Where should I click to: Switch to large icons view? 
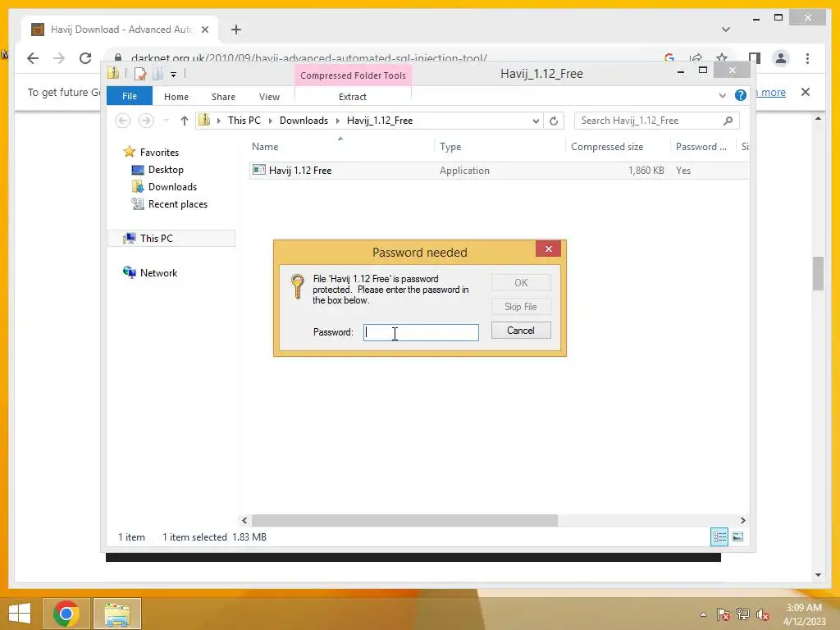[737, 536]
